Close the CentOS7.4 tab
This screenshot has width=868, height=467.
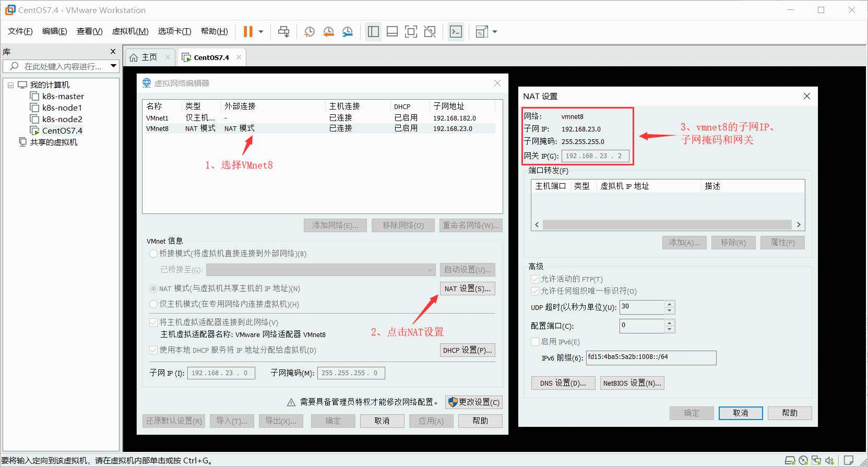[x=239, y=57]
